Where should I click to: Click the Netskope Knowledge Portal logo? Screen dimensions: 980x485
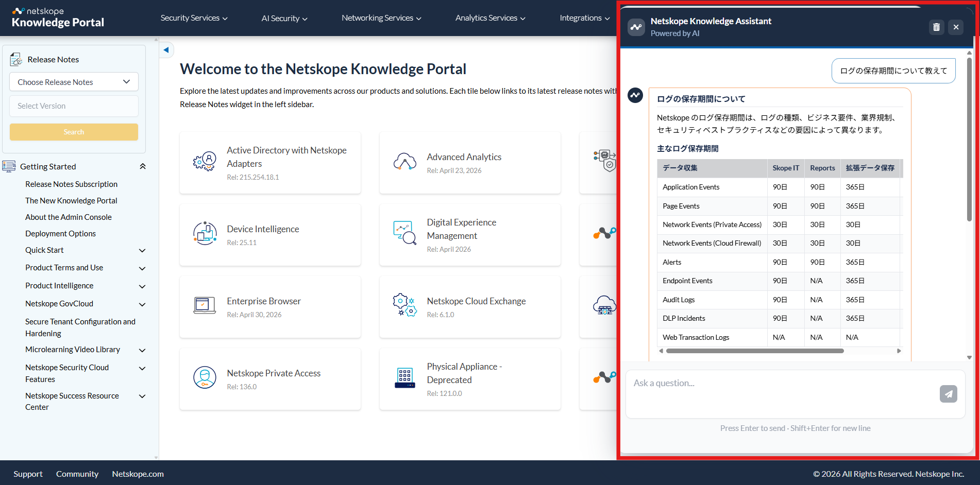(x=58, y=18)
